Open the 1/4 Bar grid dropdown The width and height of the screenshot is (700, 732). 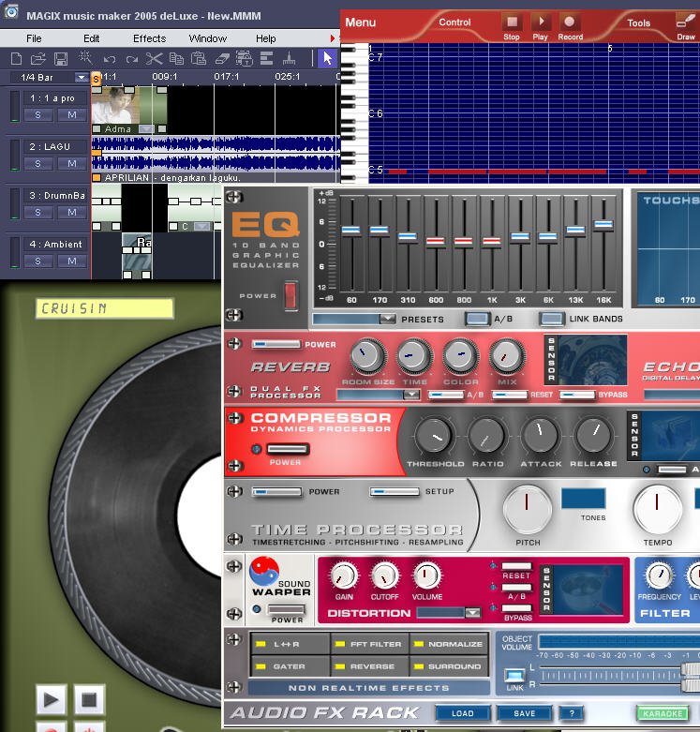[x=82, y=77]
